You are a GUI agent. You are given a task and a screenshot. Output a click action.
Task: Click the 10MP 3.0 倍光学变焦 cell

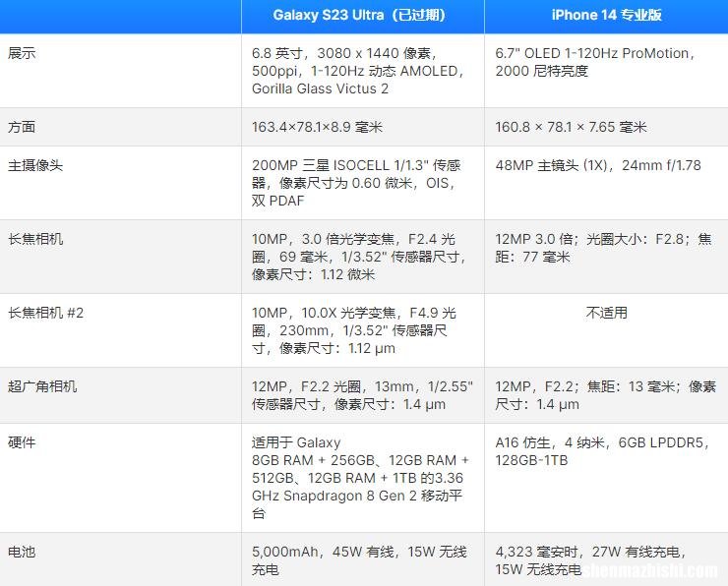pos(363,257)
